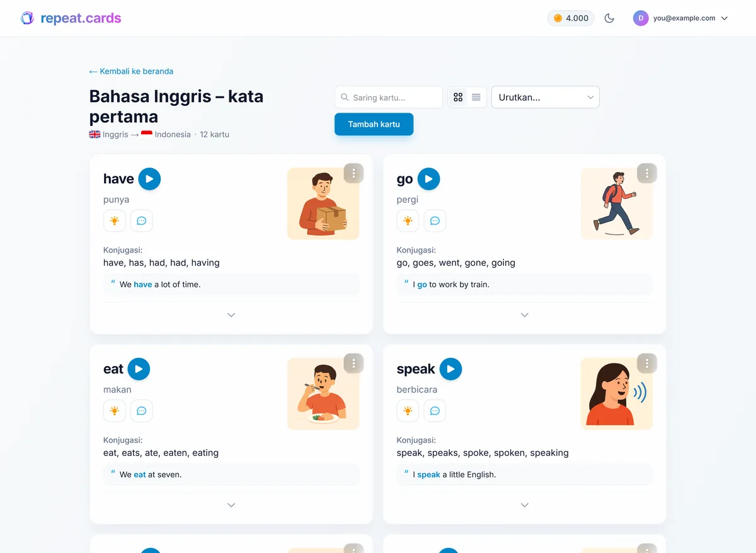Screen dimensions: 756x553
Task: Click the word heading "speak"
Action: coord(416,369)
